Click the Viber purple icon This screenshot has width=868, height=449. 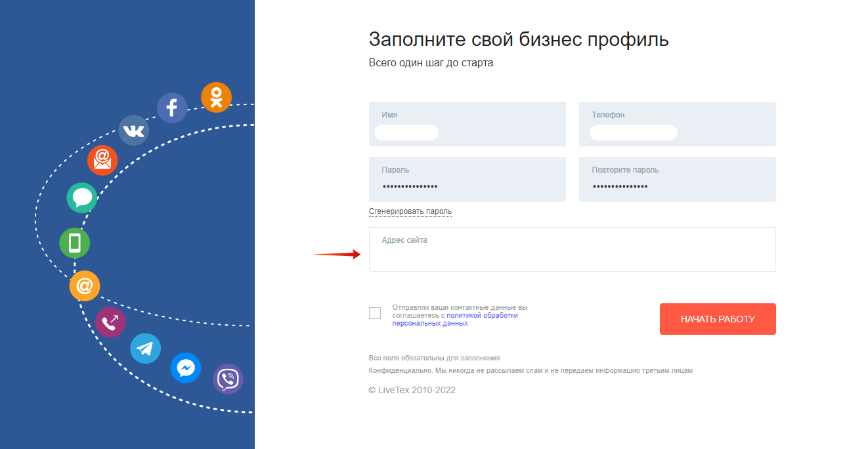tap(228, 379)
